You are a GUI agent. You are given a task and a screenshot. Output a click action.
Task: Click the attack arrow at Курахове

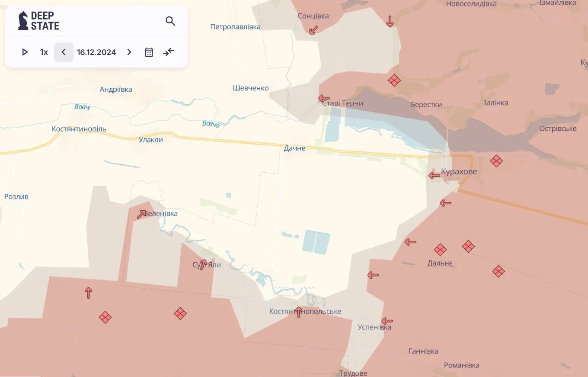click(434, 175)
